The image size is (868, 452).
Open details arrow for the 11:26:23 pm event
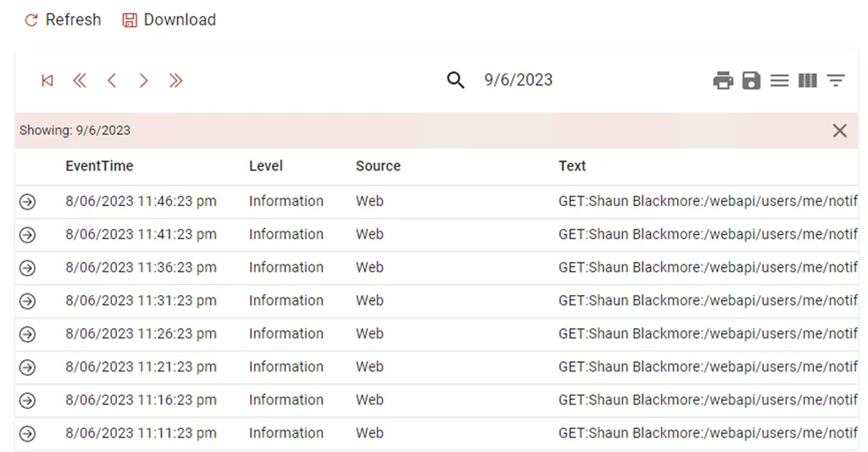point(28,334)
